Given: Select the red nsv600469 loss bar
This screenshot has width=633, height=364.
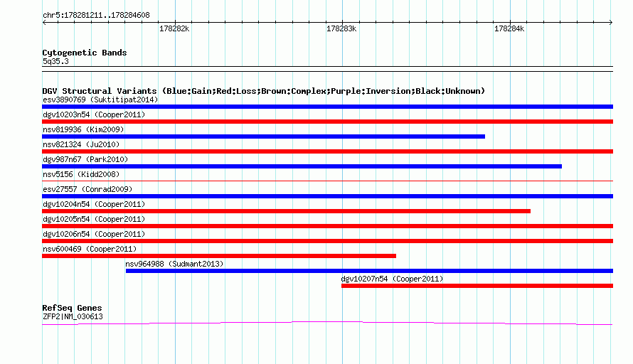Looking at the screenshot, I should point(219,256).
